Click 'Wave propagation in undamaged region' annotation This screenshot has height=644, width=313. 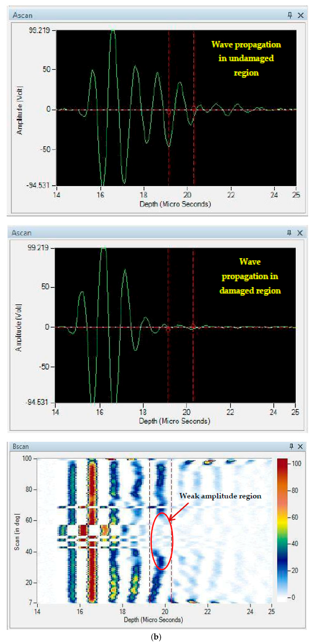point(246,59)
